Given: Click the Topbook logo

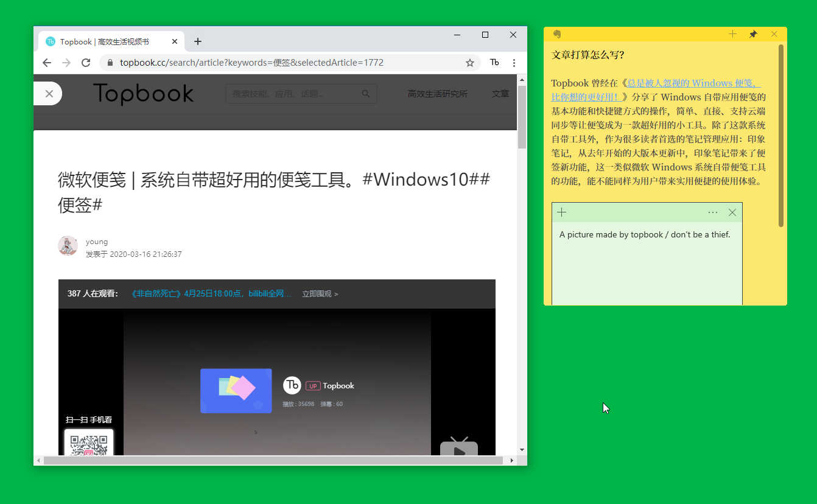Looking at the screenshot, I should point(144,94).
